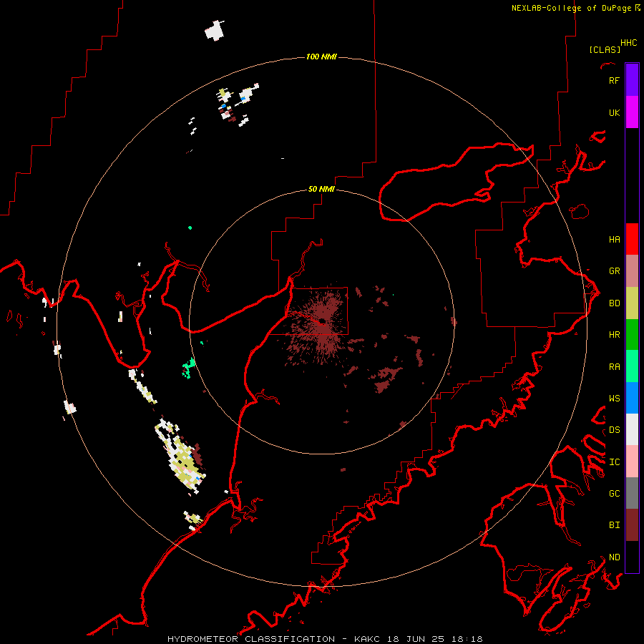This screenshot has width=644, height=644.
Task: Click the 50 NMI range ring label
Action: [321, 189]
